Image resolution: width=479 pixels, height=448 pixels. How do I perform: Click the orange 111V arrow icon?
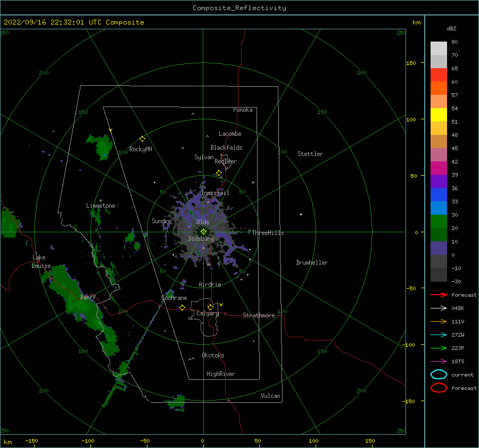pyautogui.click(x=439, y=321)
